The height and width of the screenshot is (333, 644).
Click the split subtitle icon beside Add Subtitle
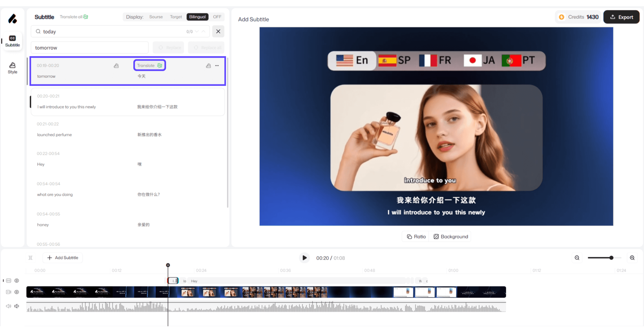click(x=30, y=258)
